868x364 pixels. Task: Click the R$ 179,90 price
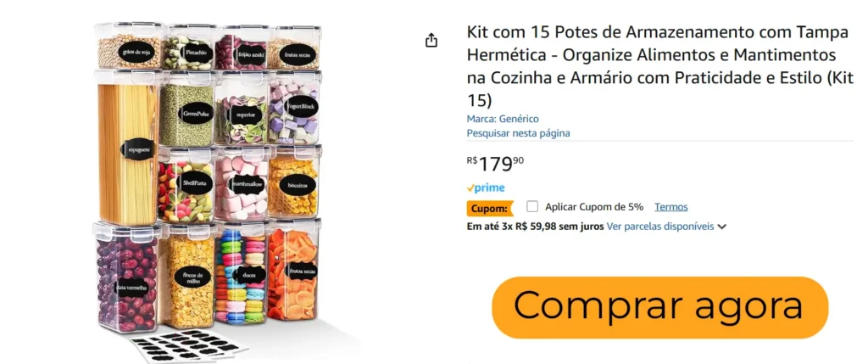tap(495, 164)
